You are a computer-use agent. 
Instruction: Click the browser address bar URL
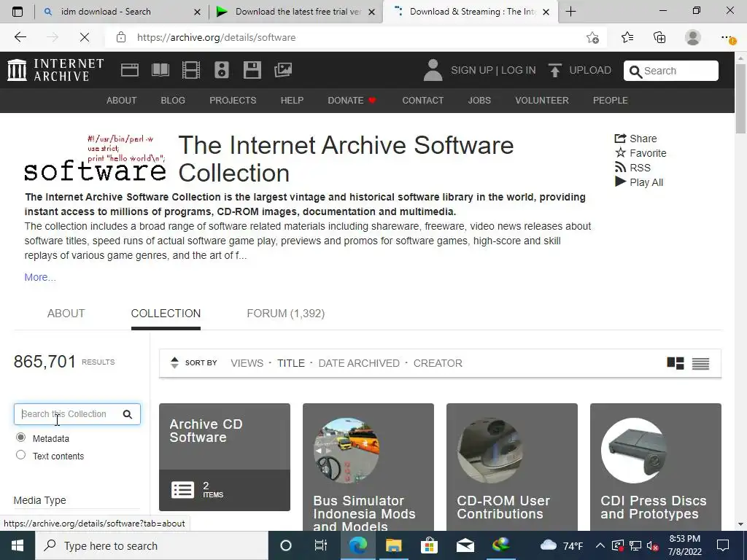216,37
